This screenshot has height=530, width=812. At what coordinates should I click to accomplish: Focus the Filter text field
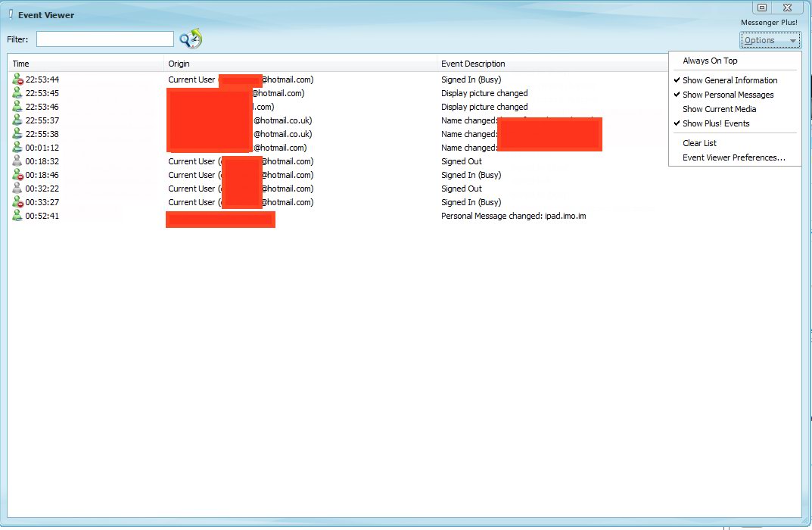[105, 39]
